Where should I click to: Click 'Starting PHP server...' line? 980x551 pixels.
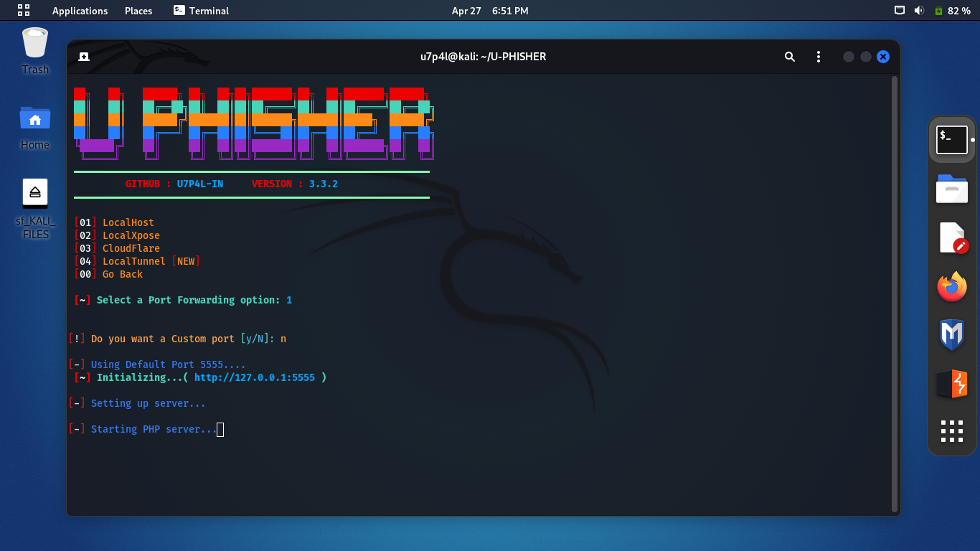point(143,429)
